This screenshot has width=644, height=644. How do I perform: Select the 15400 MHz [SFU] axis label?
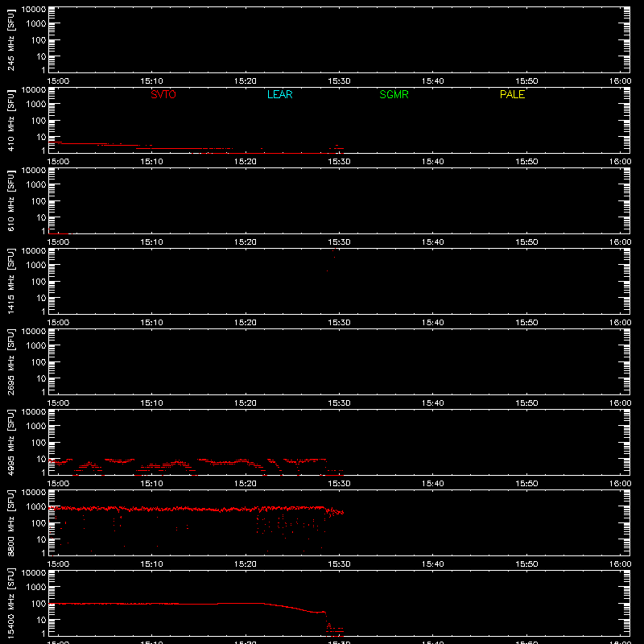click(x=11, y=603)
